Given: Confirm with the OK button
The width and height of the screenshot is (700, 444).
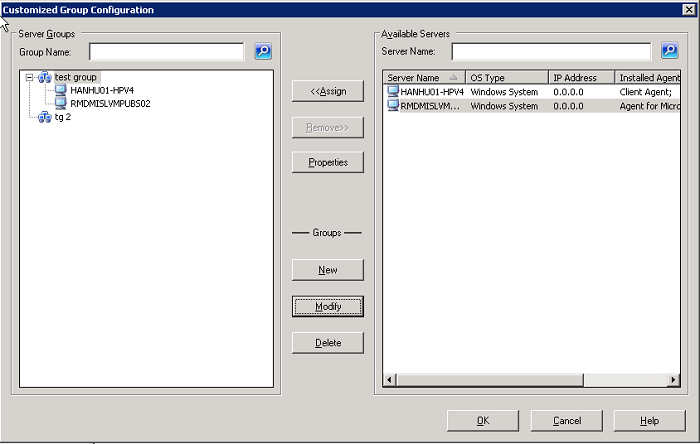Looking at the screenshot, I should coord(483,421).
